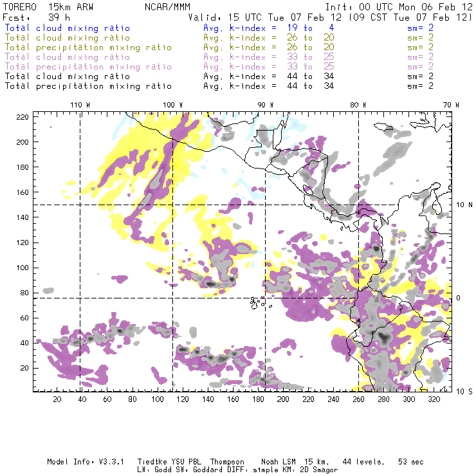The height and width of the screenshot is (476, 476).
Task: Click the olive "Total cloud mixing ratio" legend label
Action: coord(68,38)
